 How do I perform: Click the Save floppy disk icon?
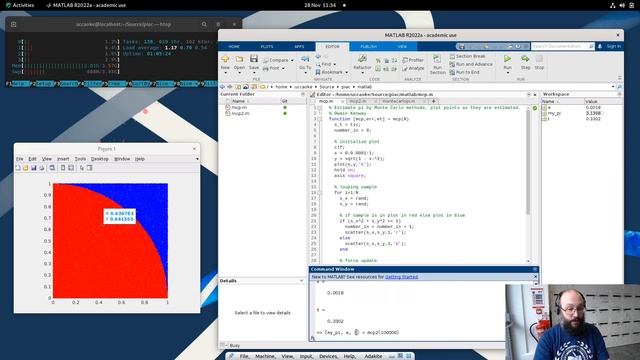point(254,59)
